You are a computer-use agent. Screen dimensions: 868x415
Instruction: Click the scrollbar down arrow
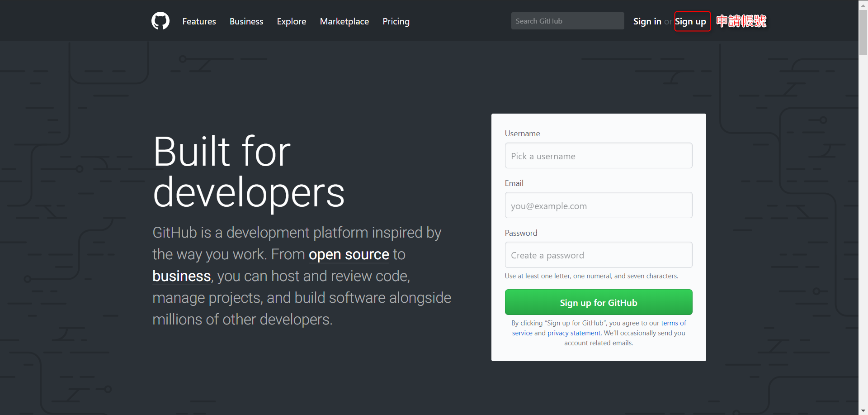coord(863,411)
